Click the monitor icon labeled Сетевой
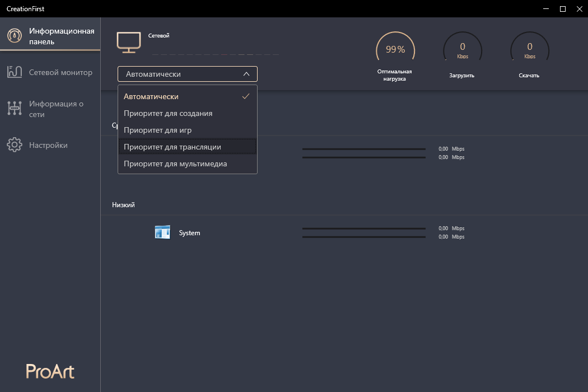This screenshot has height=392, width=588. (129, 41)
